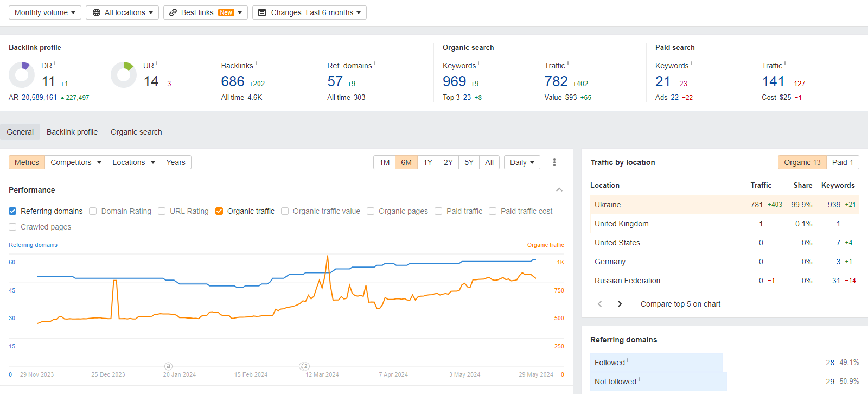Click the organic search Traffic info icon

pos(568,63)
